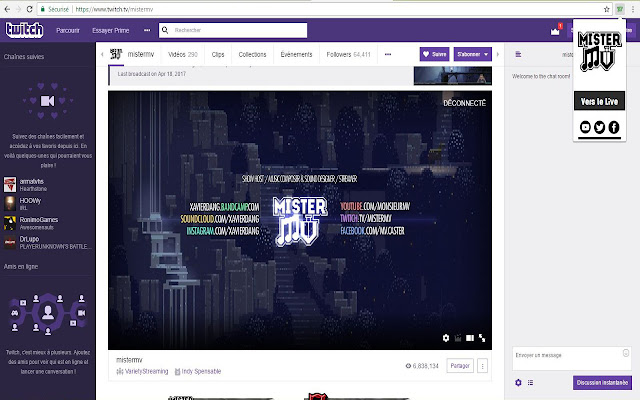Click the MisterMV logo in extension popup
640x400 pixels.
point(599,52)
